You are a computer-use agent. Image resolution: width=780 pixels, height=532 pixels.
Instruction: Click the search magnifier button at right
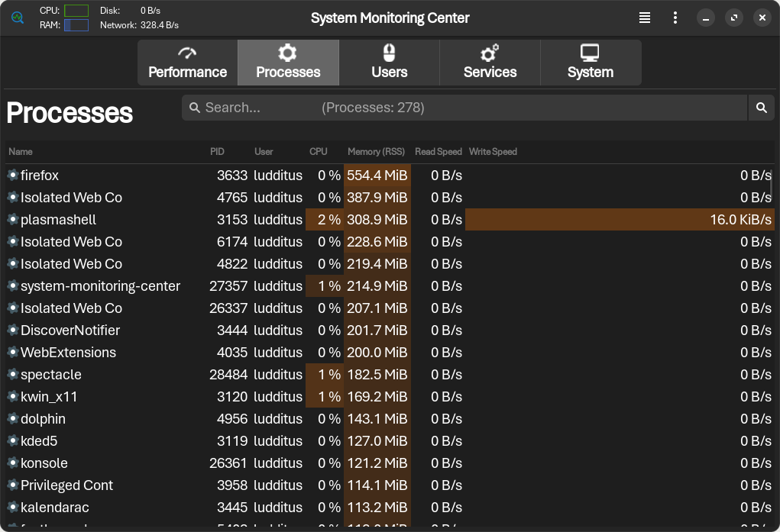(x=761, y=108)
